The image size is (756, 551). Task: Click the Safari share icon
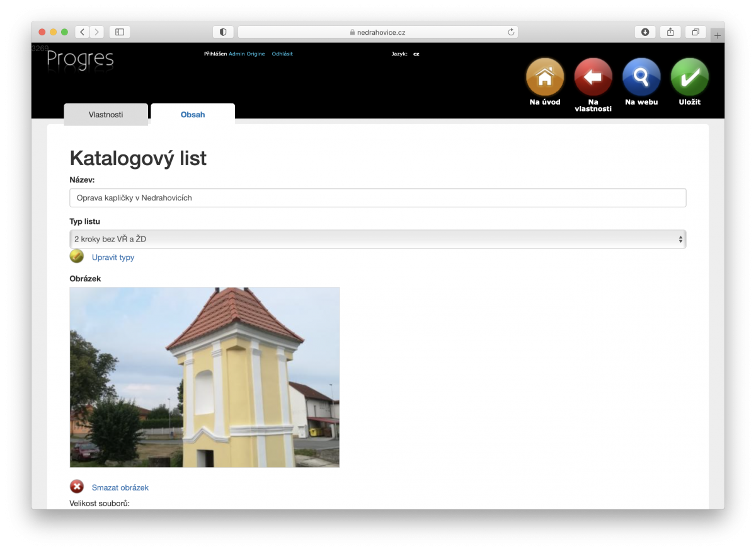670,32
